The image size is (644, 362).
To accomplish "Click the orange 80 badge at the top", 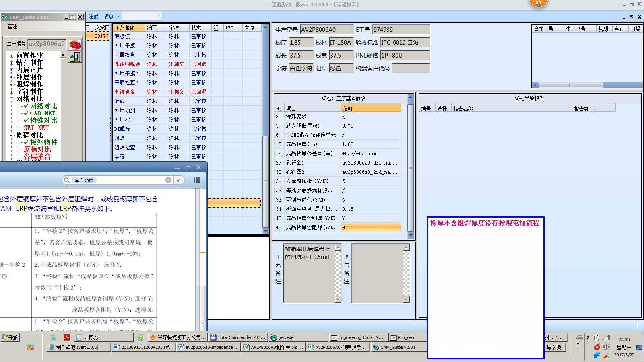I will click(538, 3).
